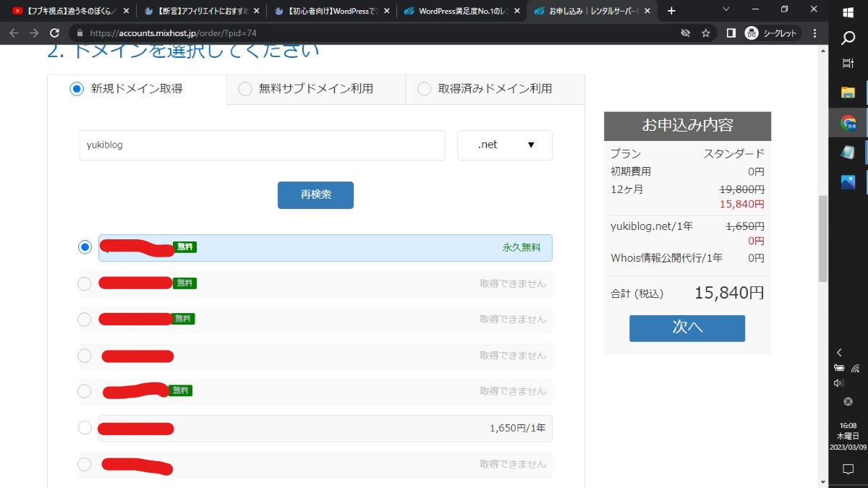
Task: Click Whois情報公開代行/1年 summary line
Action: click(x=666, y=258)
